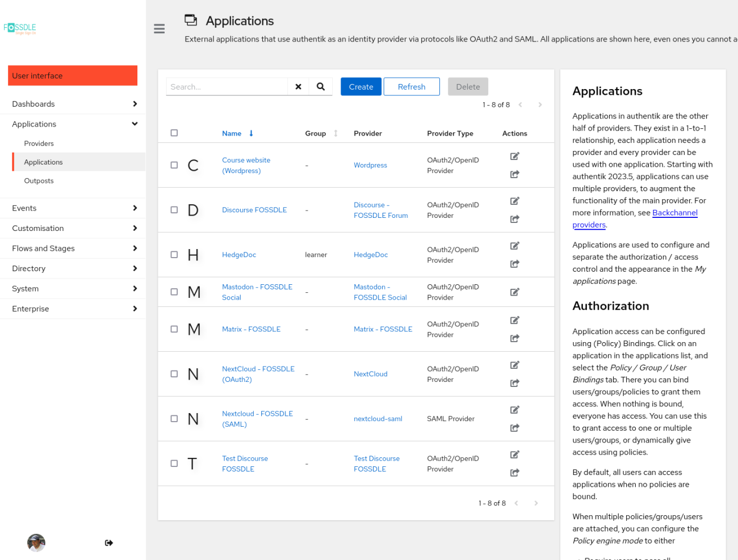Image resolution: width=738 pixels, height=560 pixels.
Task: Collapse the Applications sidebar section
Action: pos(73,124)
